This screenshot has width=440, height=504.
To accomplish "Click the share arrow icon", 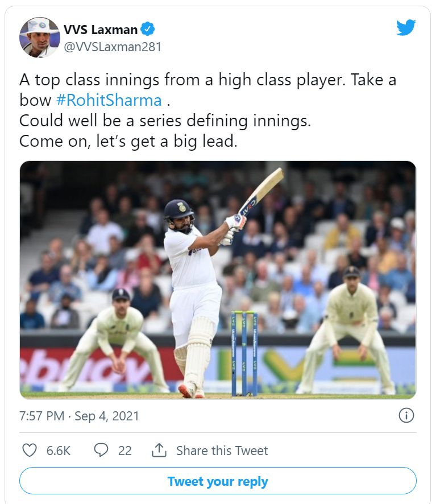I will pyautogui.click(x=159, y=451).
